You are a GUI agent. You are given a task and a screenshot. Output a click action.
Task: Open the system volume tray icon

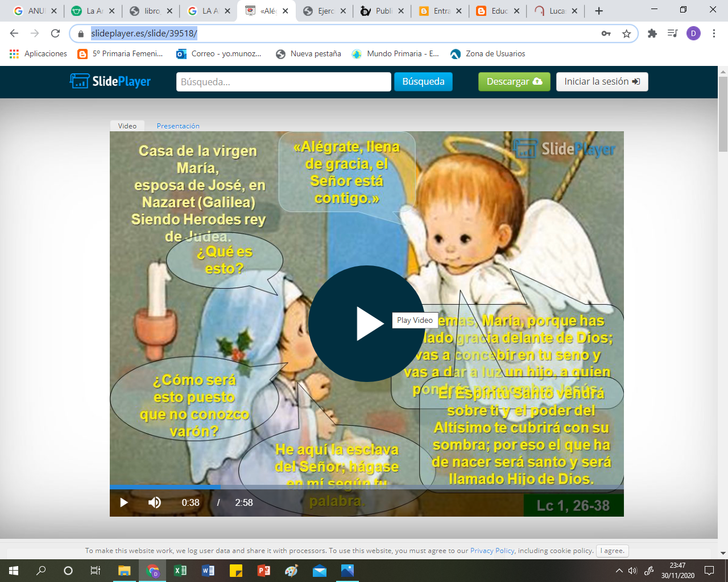click(632, 571)
